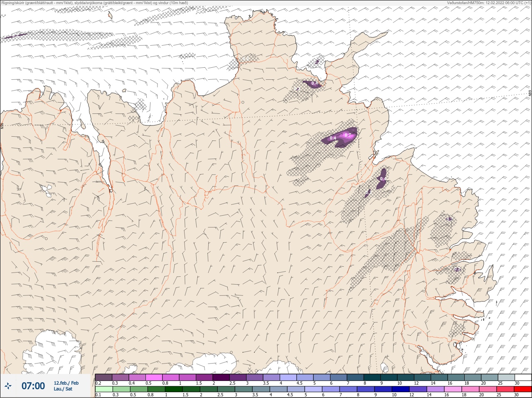This screenshot has height=398, width=532.
Task: Click the weekday text "Lau./ Sat"
Action: 63,389
